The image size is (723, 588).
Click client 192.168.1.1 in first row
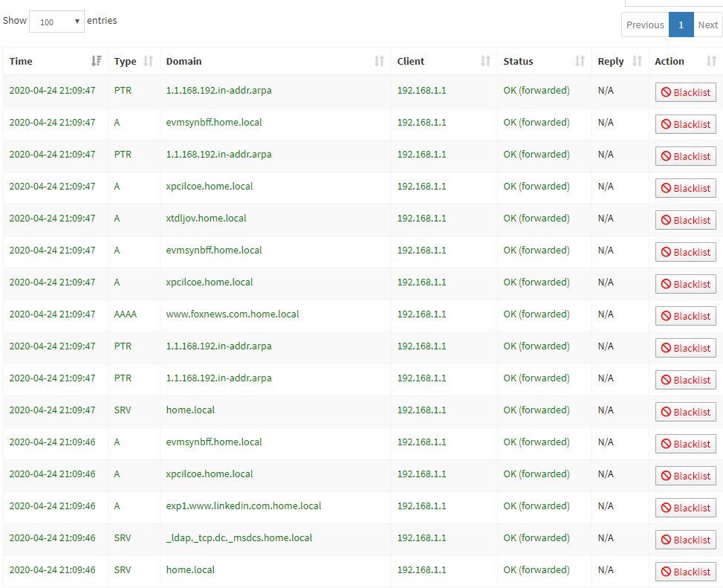click(421, 90)
